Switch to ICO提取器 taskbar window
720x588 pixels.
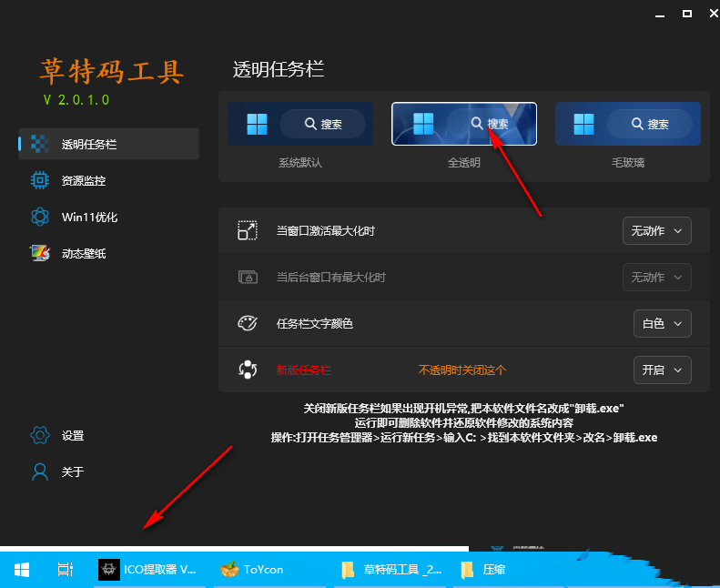[x=149, y=570]
